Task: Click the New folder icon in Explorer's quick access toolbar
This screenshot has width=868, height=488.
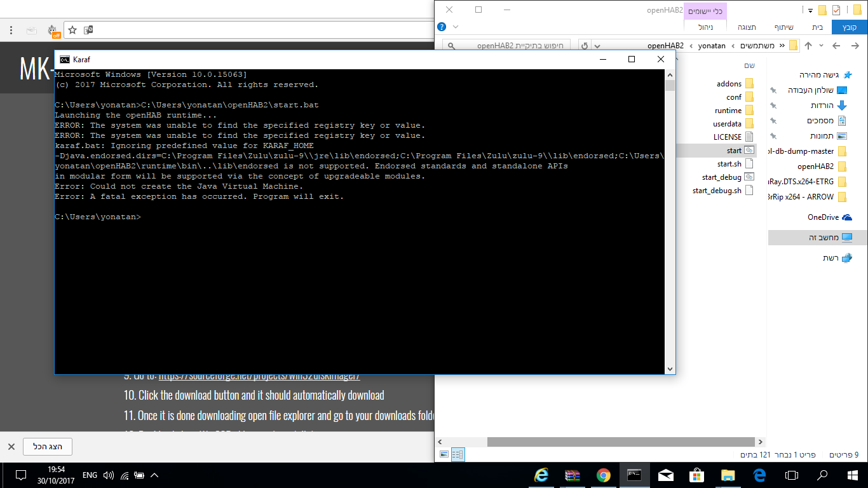Action: 822,10
